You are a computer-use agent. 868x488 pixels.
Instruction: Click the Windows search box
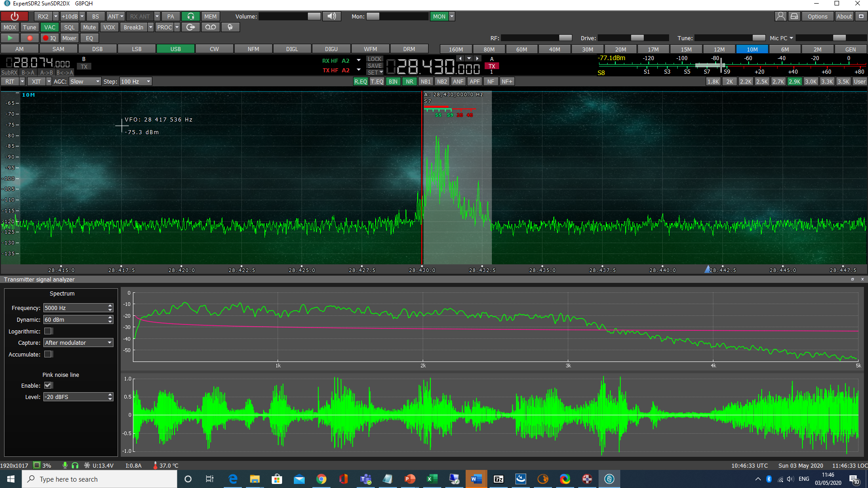99,479
